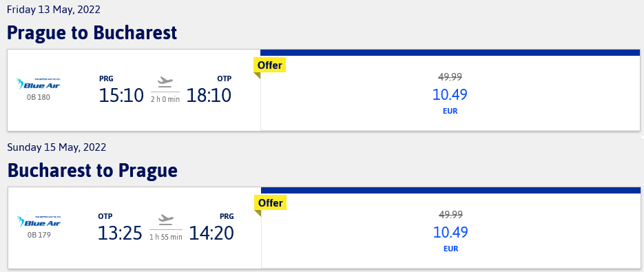This screenshot has width=644, height=272.
Task: Click the Prague to Bucharest heading
Action: pyautogui.click(x=92, y=32)
